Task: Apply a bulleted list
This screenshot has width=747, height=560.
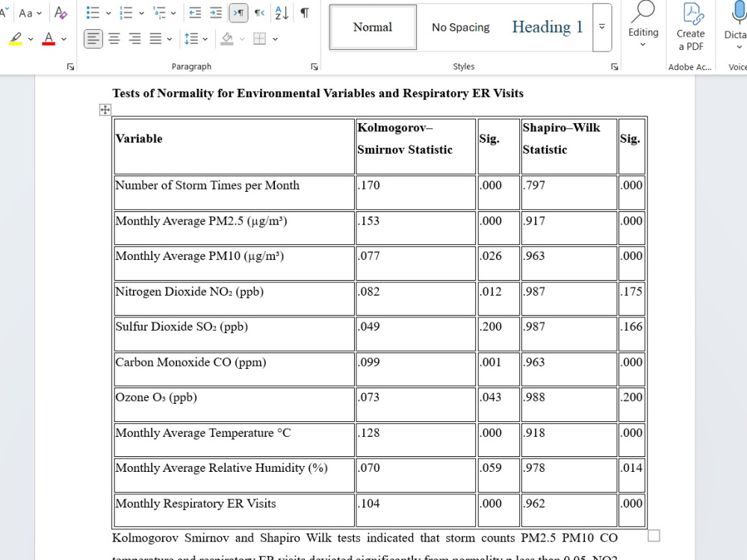Action: pyautogui.click(x=93, y=13)
